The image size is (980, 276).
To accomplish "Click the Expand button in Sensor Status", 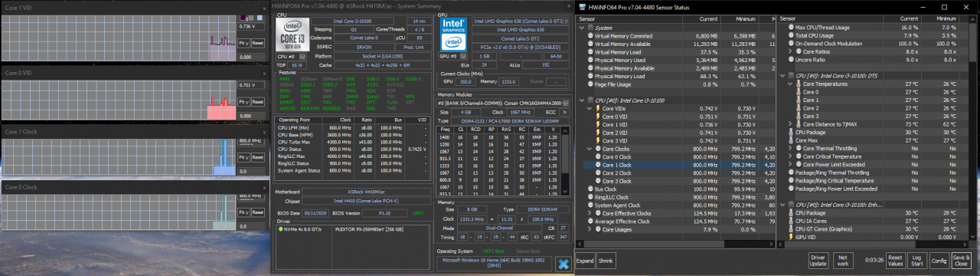I will tap(585, 261).
